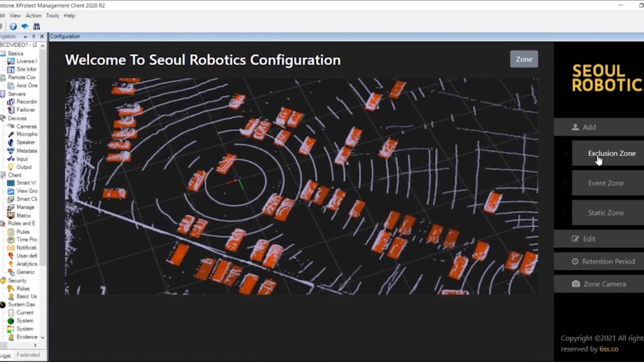Click the Zone button
Image resolution: width=644 pixels, height=362 pixels.
click(524, 59)
